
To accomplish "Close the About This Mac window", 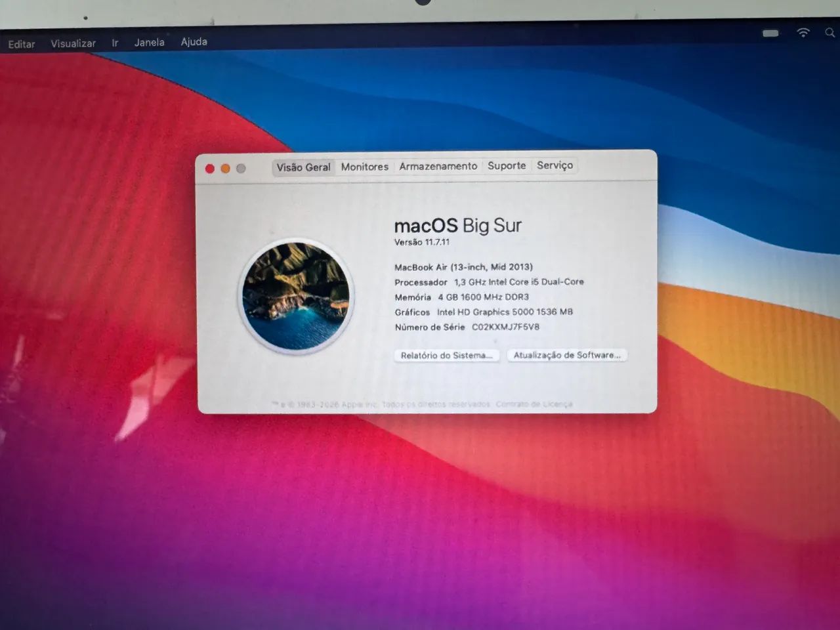I will coord(210,169).
